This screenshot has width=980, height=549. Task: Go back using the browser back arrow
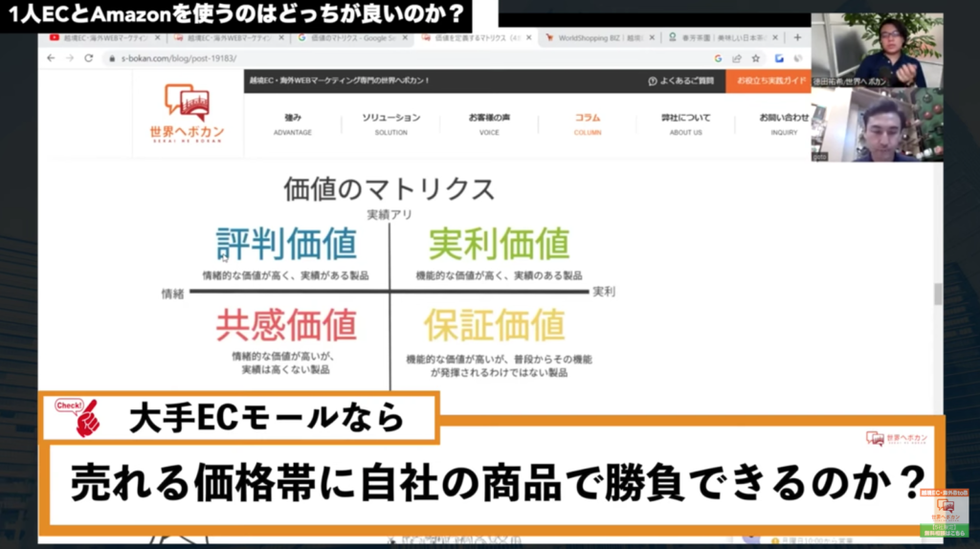52,58
